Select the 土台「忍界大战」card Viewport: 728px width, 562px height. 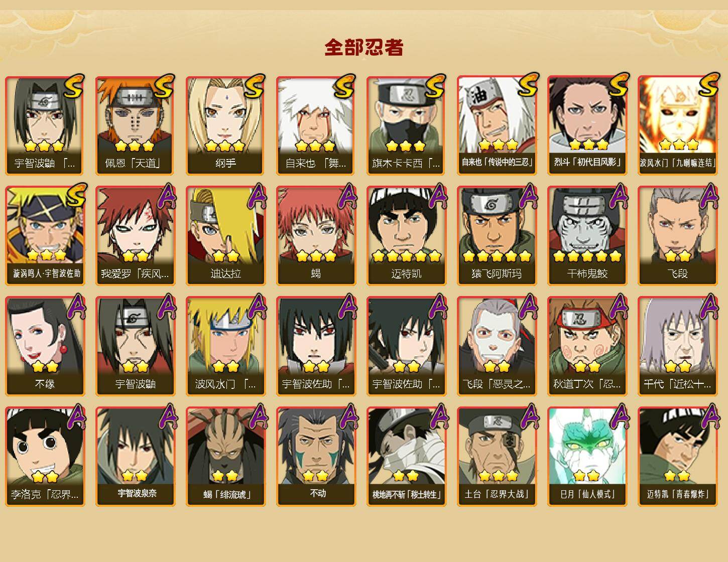tap(497, 456)
